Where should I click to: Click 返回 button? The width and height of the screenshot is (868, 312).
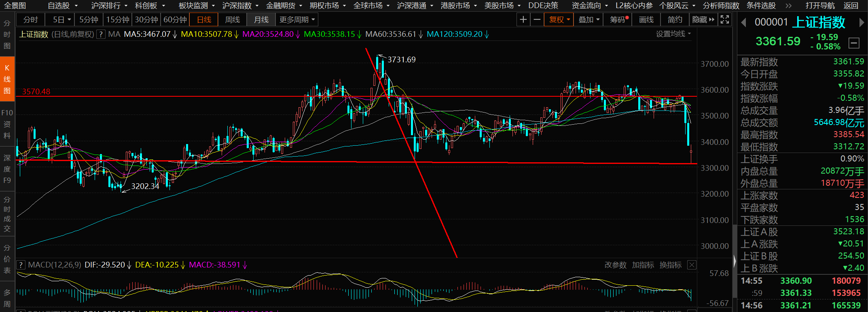point(851,6)
